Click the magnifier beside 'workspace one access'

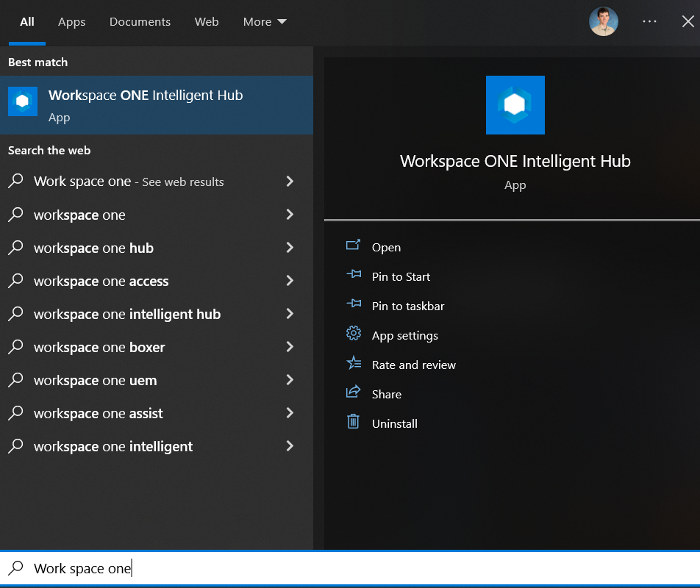[16, 281]
